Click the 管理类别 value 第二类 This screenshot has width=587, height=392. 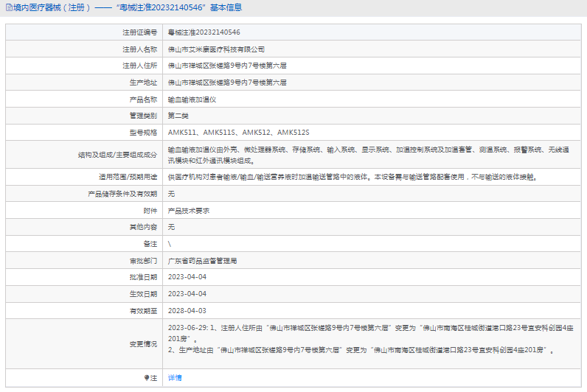point(178,116)
